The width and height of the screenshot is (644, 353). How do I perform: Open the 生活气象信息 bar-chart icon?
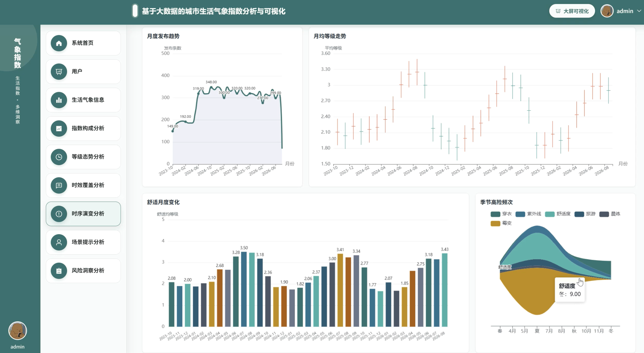(59, 100)
